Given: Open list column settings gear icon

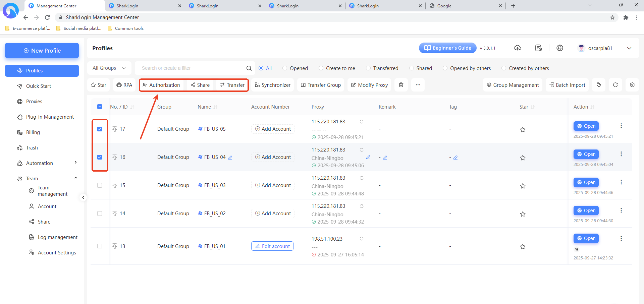Looking at the screenshot, I should point(632,85).
